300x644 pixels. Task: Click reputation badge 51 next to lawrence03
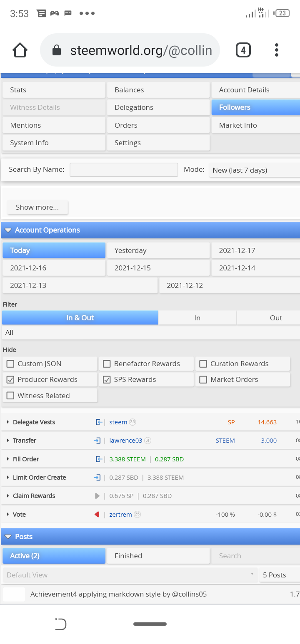147,441
